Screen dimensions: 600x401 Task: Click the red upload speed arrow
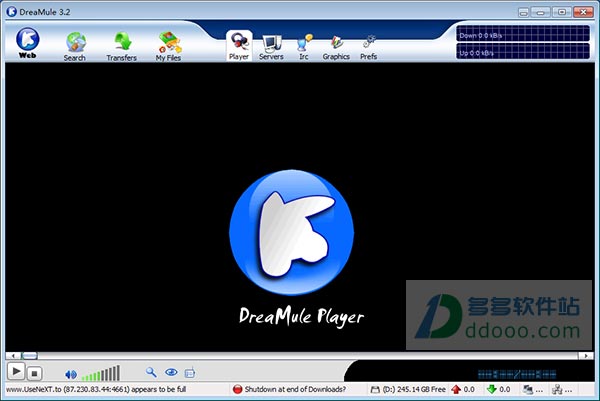click(456, 390)
